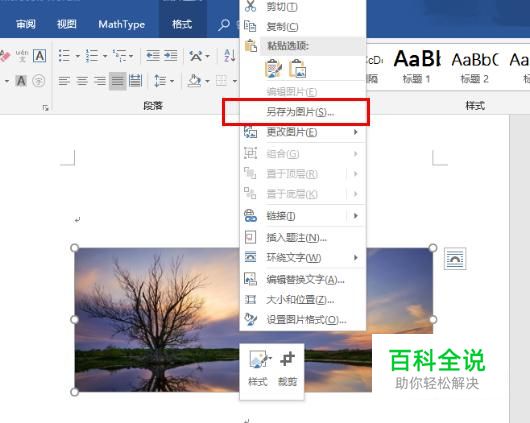The height and width of the screenshot is (423, 530).
Task: Click the character border A icon
Action: tap(40, 56)
